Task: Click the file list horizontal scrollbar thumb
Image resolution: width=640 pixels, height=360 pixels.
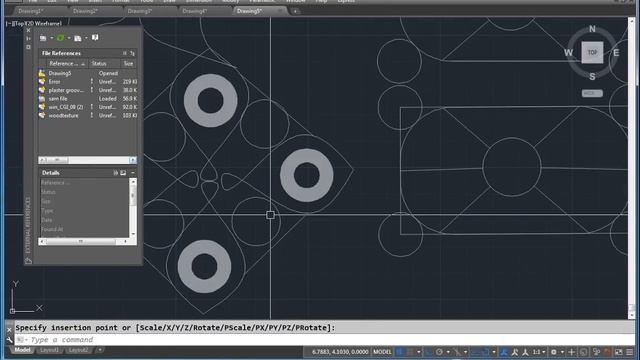Action: tap(56, 160)
